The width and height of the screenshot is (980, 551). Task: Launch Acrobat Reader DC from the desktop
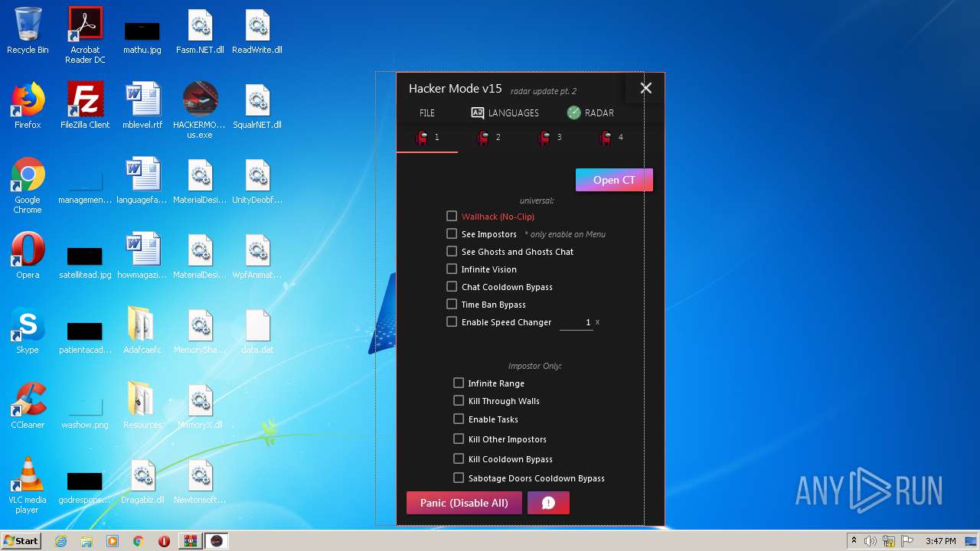[x=85, y=36]
